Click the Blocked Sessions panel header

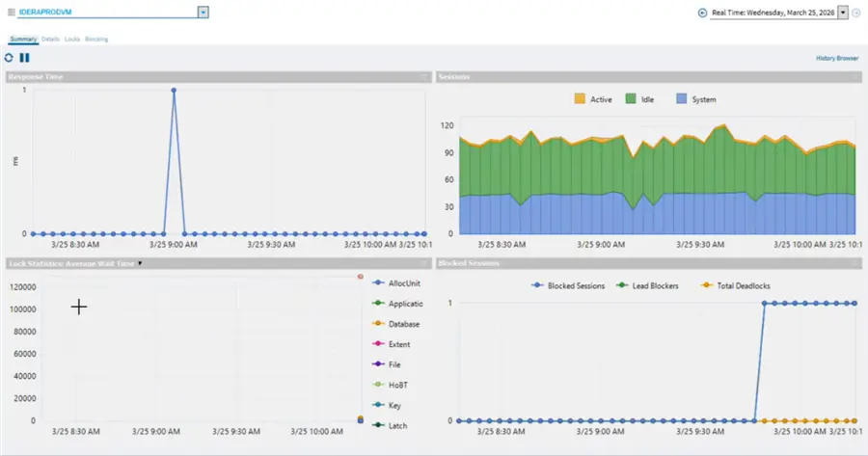click(x=649, y=263)
